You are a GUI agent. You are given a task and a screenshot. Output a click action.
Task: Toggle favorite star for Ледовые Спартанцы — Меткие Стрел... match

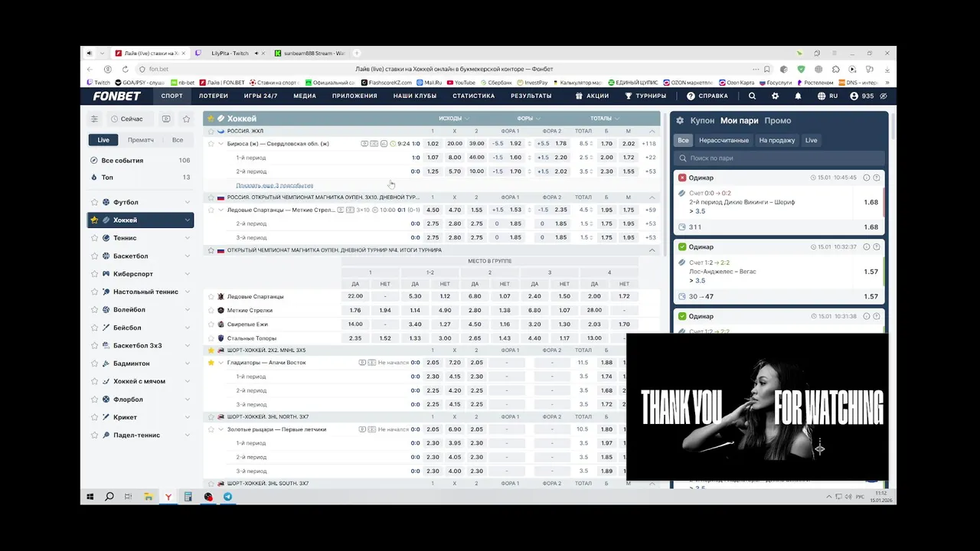tap(211, 210)
